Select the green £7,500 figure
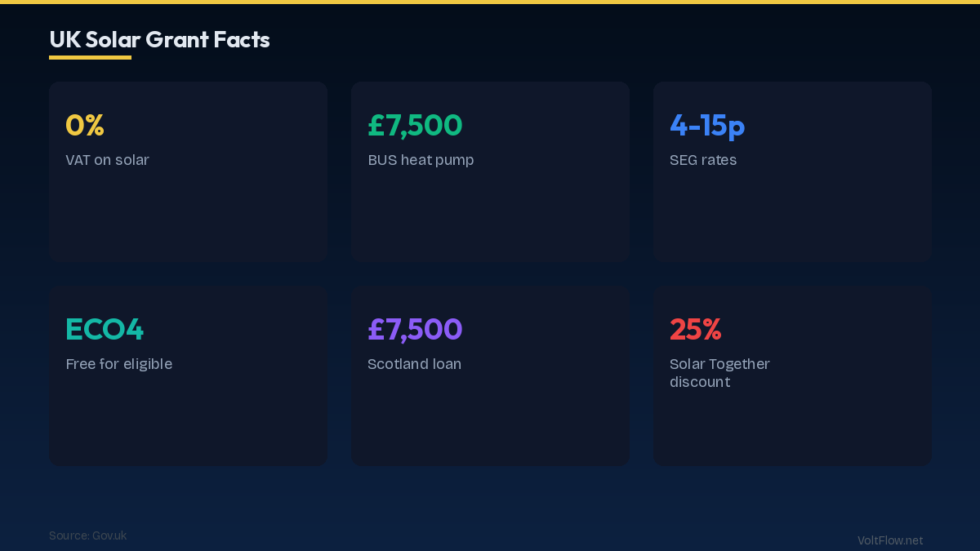The height and width of the screenshot is (551, 980). (415, 125)
